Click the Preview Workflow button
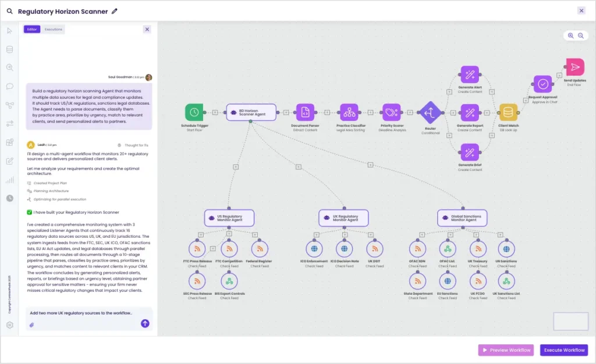 [505, 350]
